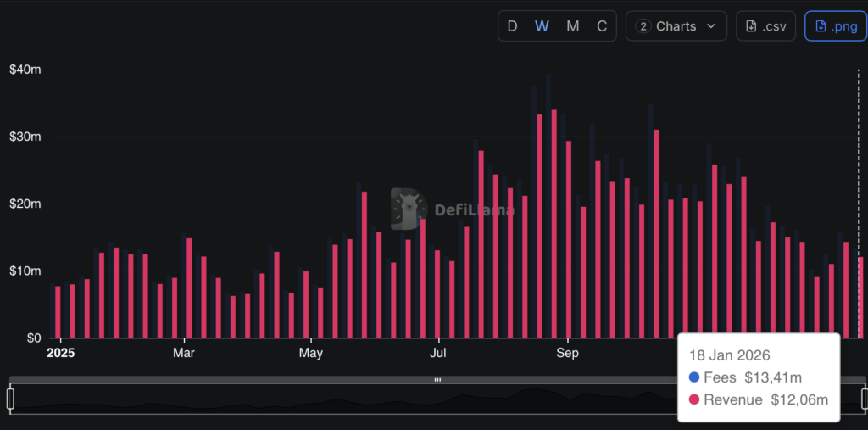Viewport: 868px width, 430px height.
Task: Grab the left handle of range slider
Action: click(10, 399)
